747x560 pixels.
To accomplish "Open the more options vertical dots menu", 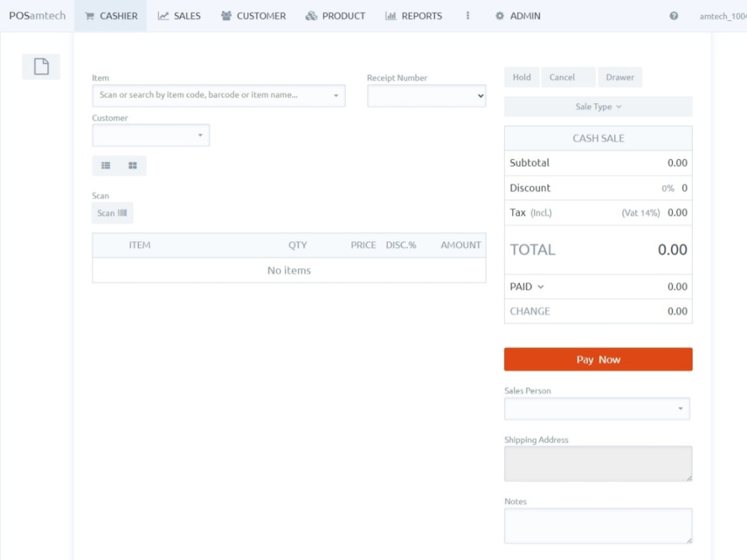I will [468, 16].
